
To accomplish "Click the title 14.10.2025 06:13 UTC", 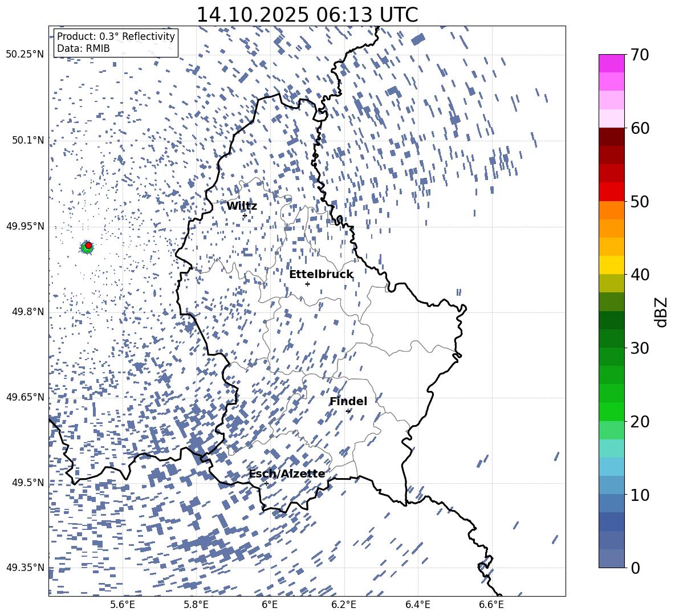I will click(x=307, y=15).
